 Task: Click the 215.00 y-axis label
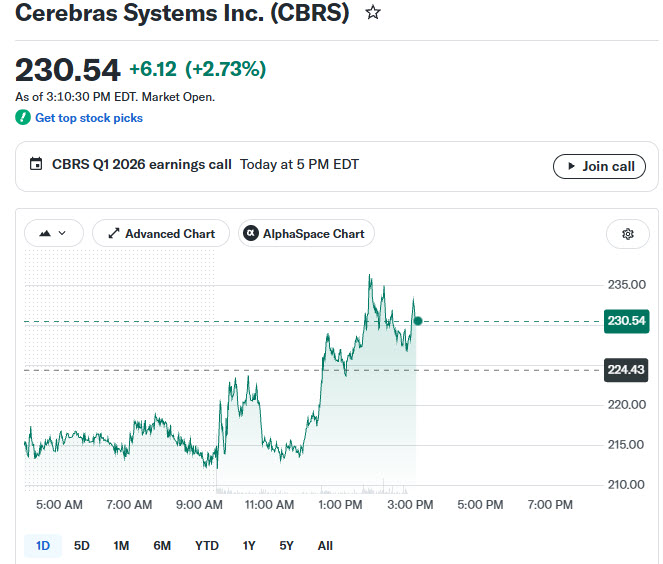(626, 444)
